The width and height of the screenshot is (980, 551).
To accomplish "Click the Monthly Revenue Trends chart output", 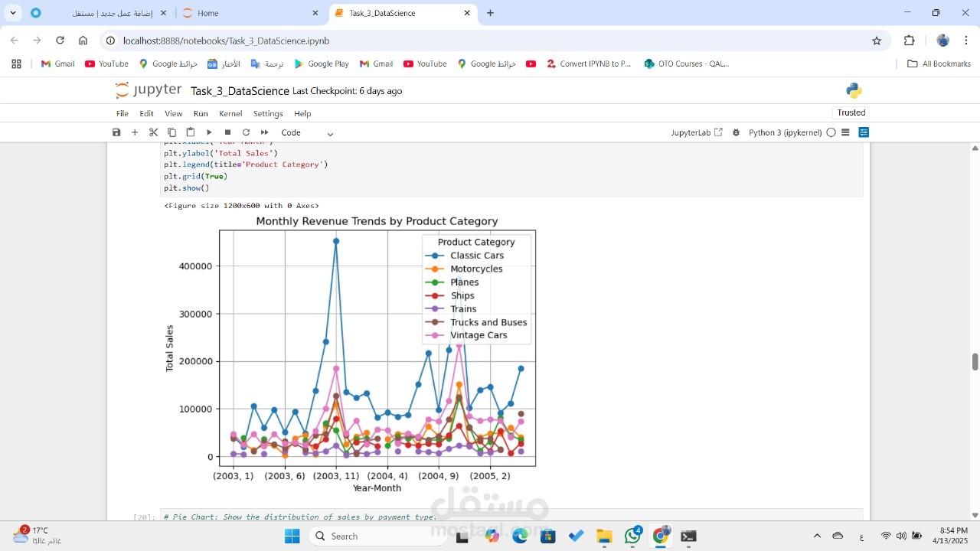I will [x=351, y=357].
